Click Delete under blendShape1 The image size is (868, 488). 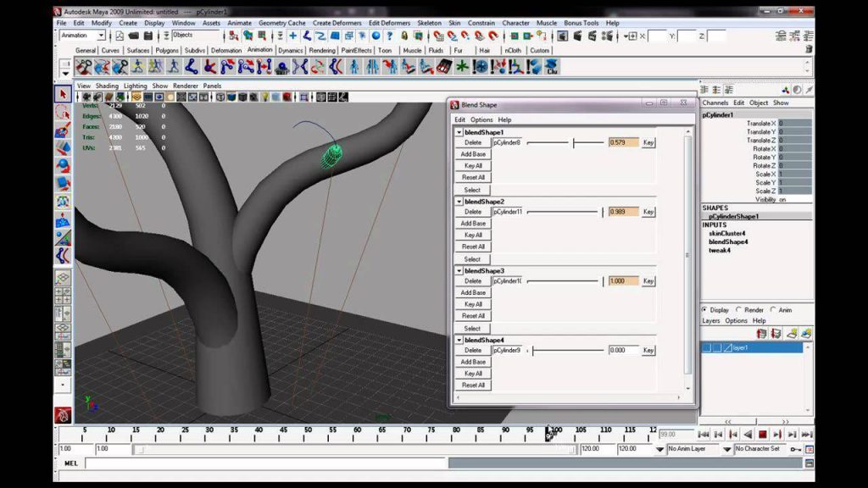(473, 142)
